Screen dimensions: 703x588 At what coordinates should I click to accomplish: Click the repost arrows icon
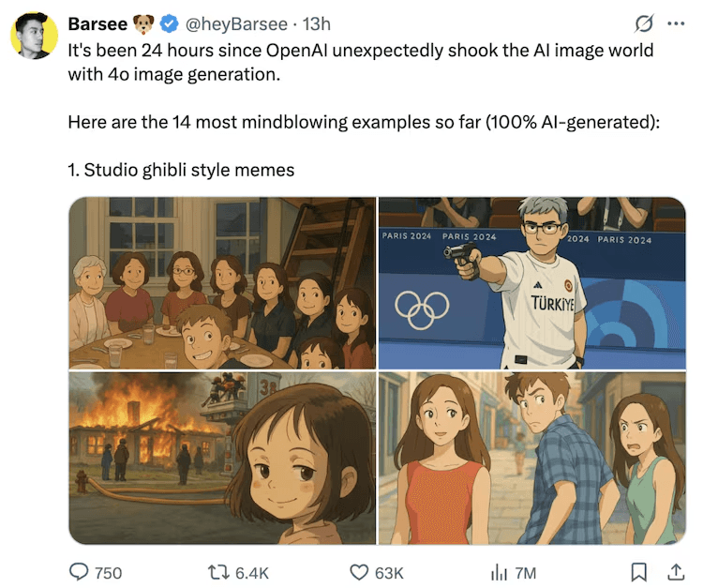pos(218,572)
